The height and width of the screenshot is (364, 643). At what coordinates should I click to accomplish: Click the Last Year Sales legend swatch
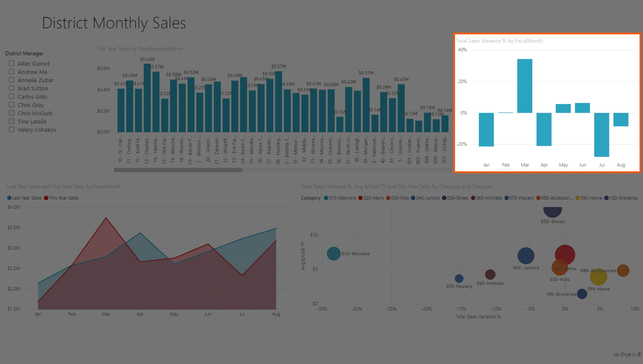[x=9, y=198]
